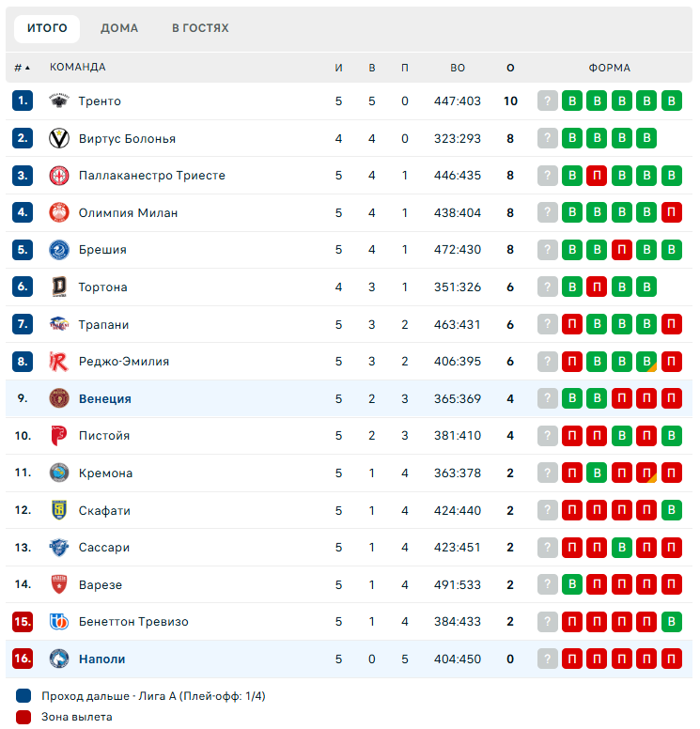The height and width of the screenshot is (729, 700).
Task: Click Trento's upcoming match question mark badge
Action: pyautogui.click(x=548, y=101)
